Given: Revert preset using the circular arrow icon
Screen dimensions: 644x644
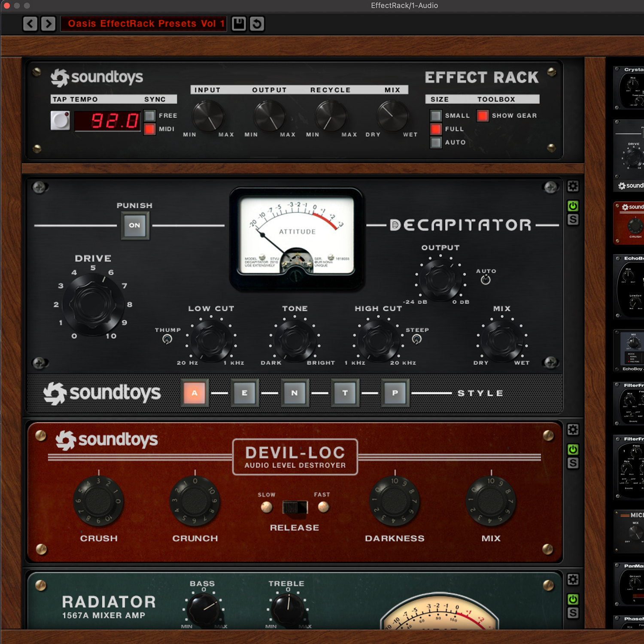Looking at the screenshot, I should (256, 24).
